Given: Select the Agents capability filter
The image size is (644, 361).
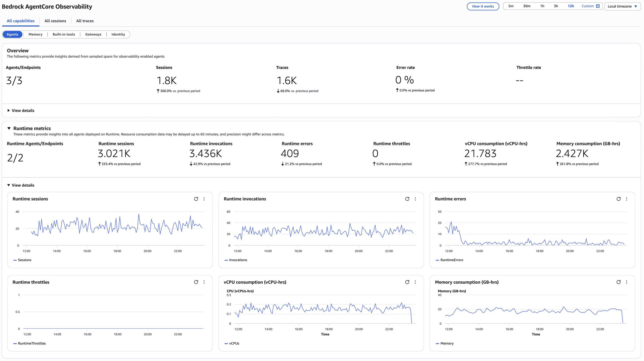Looking at the screenshot, I should coord(12,34).
